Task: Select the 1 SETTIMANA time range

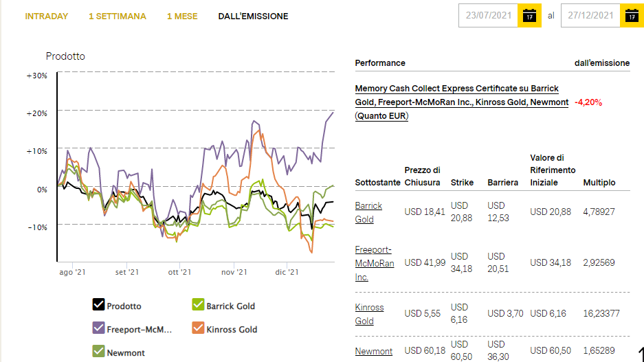Action: (118, 16)
